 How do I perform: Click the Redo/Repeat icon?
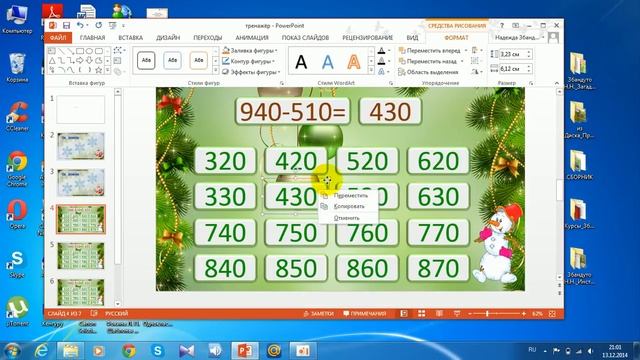pos(98,26)
